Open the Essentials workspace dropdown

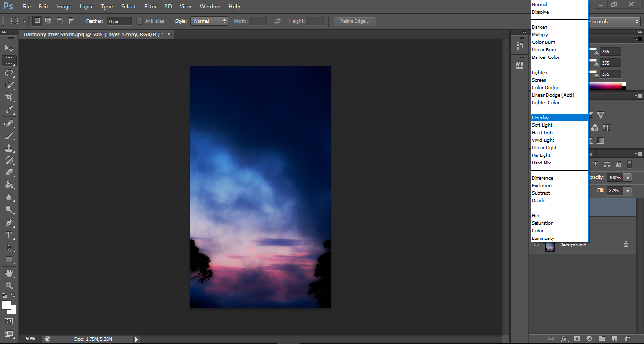(614, 22)
